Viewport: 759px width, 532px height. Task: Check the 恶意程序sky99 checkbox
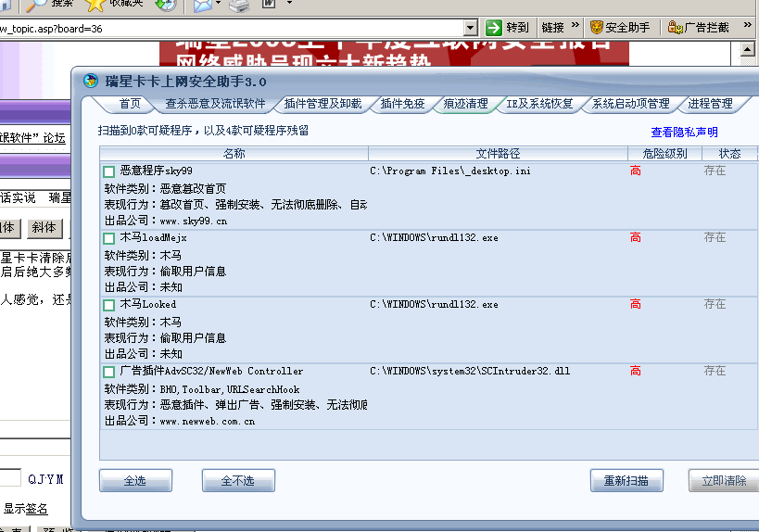tap(109, 171)
